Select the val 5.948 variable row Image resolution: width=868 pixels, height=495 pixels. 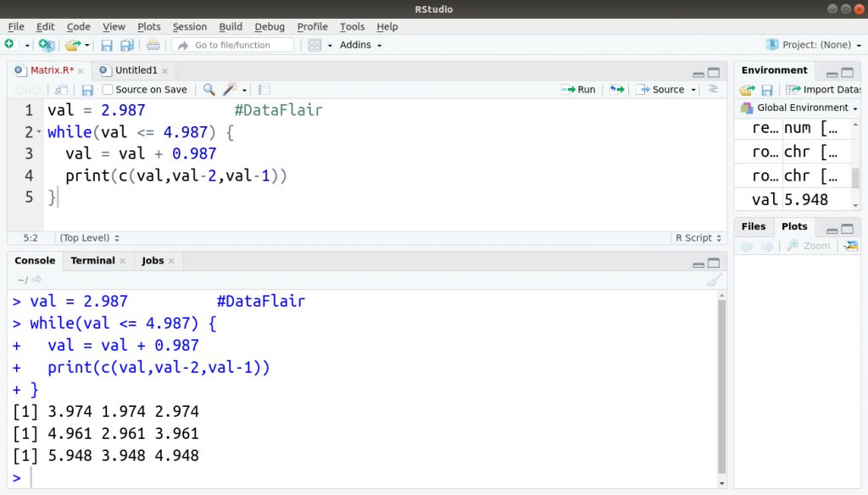pyautogui.click(x=793, y=199)
